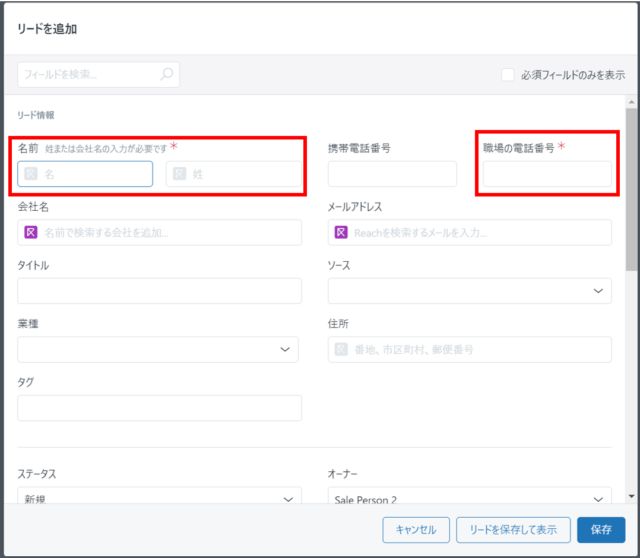Click the magnifier icon in field search
640x558 pixels.
(167, 74)
